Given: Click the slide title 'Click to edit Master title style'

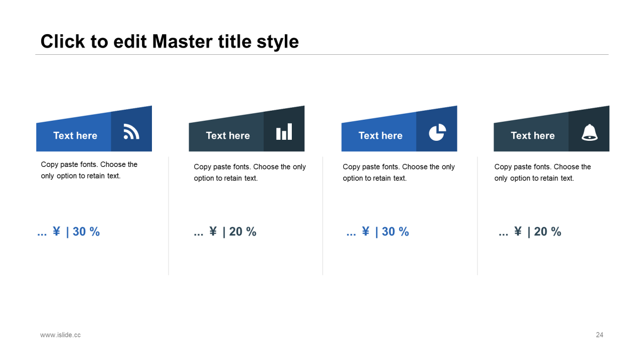Looking at the screenshot, I should 170,41.
